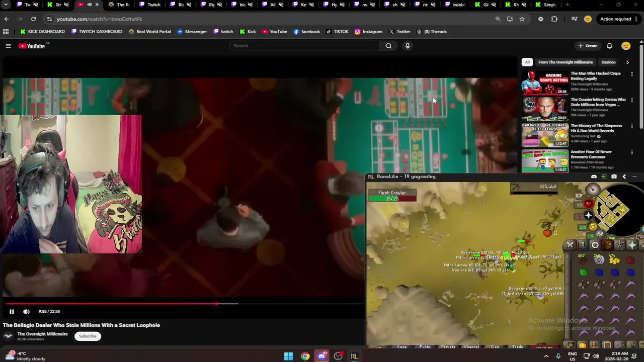Open the KICK DASHBOARD bookmark
Image resolution: width=644 pixels, height=362 pixels.
[42, 32]
